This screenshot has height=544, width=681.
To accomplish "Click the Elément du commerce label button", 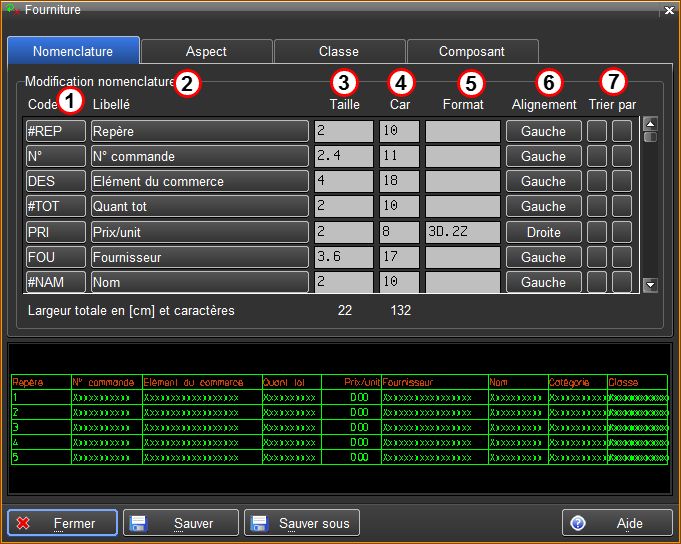I will pyautogui.click(x=199, y=182).
